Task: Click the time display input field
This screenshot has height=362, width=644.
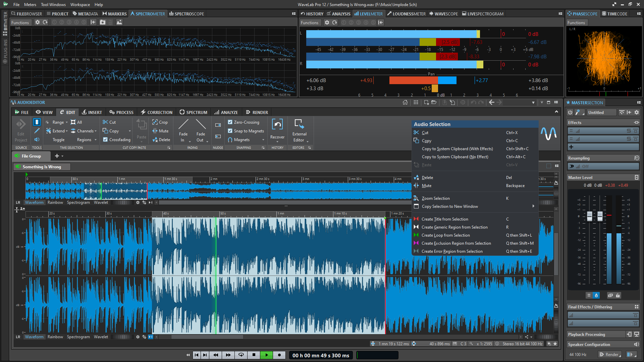Action: coord(320,355)
